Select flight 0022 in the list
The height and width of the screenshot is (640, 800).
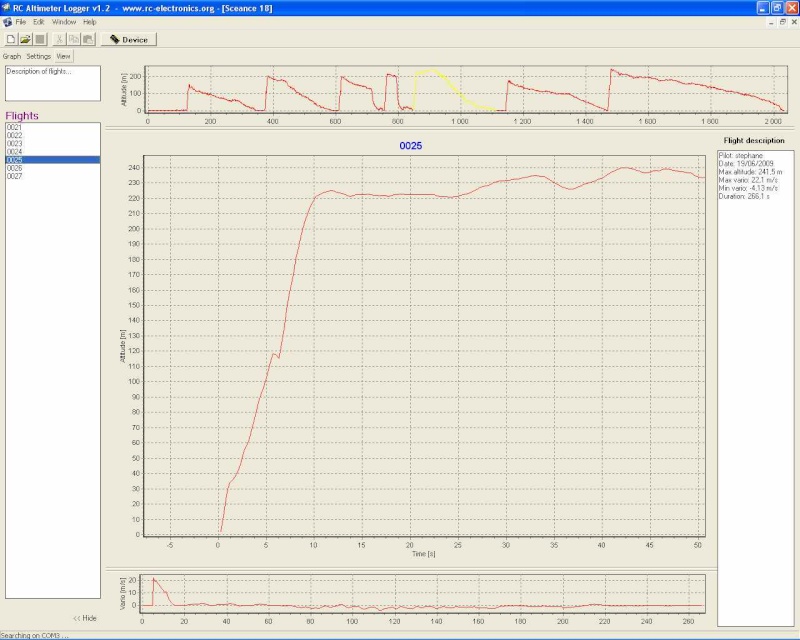pyautogui.click(x=53, y=135)
